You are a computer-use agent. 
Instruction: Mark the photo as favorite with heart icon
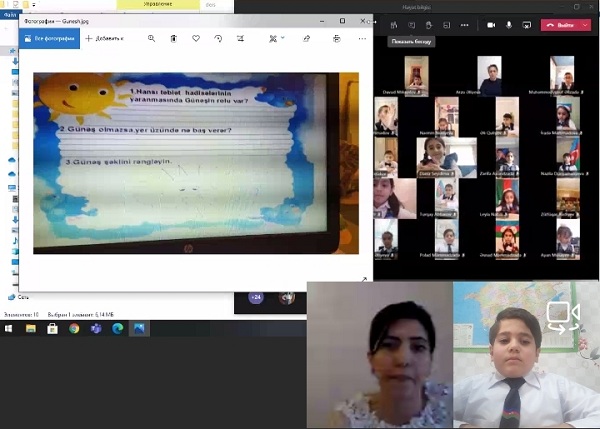pos(196,39)
